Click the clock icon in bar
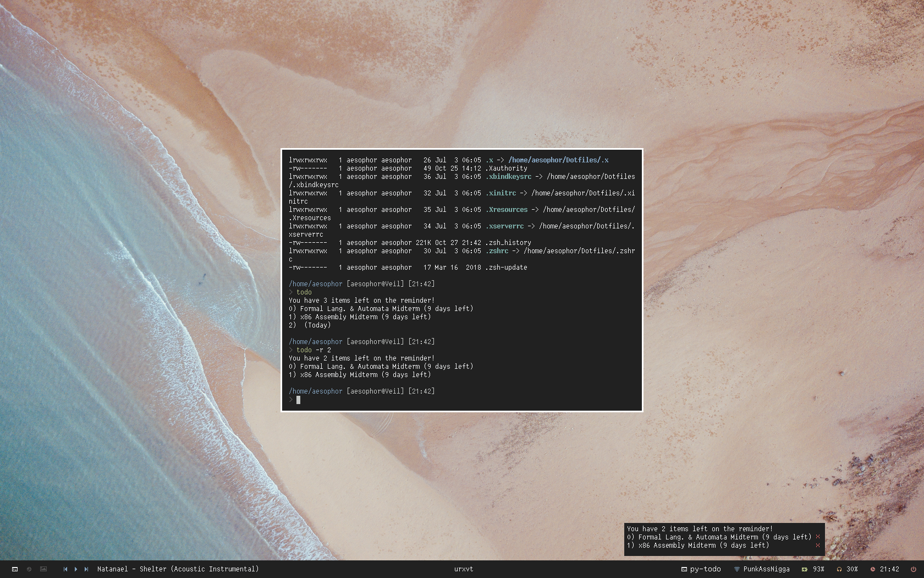924x578 pixels. [x=873, y=569]
